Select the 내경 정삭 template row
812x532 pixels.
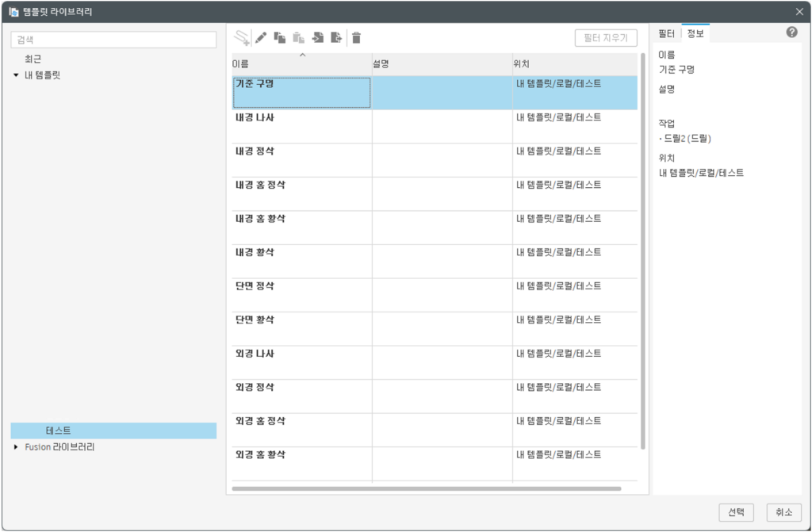point(435,160)
